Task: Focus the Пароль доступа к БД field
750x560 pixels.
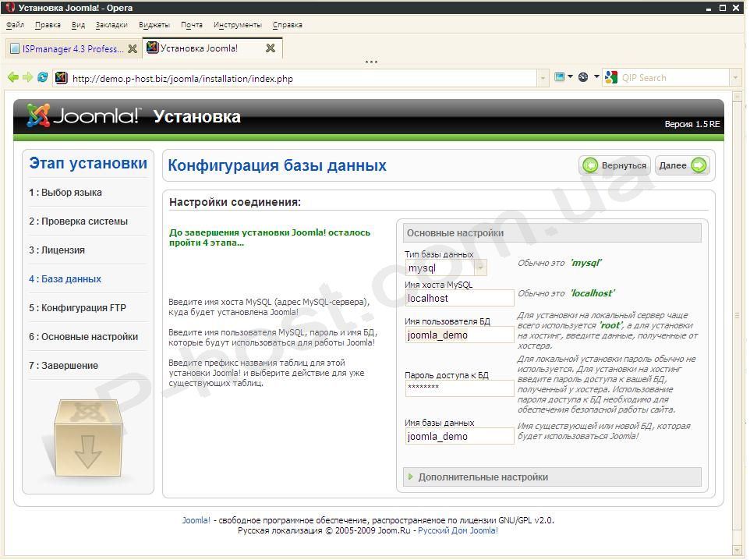Action: 460,388
